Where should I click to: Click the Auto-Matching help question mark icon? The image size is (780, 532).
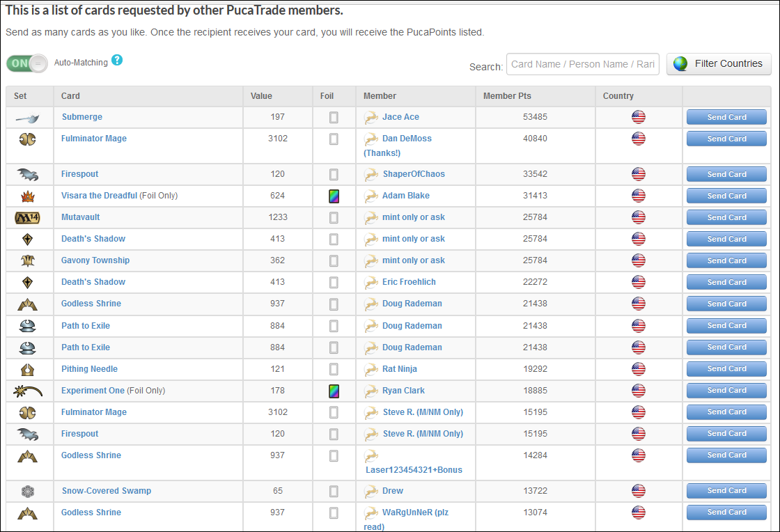tap(117, 61)
